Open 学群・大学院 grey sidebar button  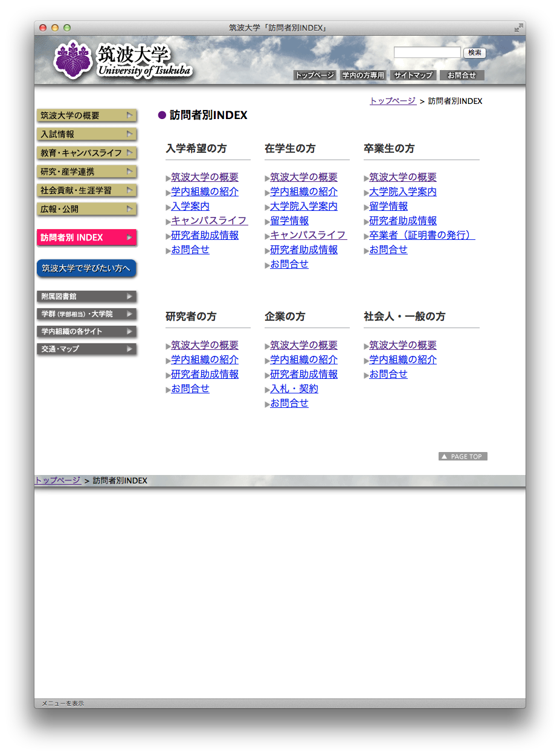[86, 314]
